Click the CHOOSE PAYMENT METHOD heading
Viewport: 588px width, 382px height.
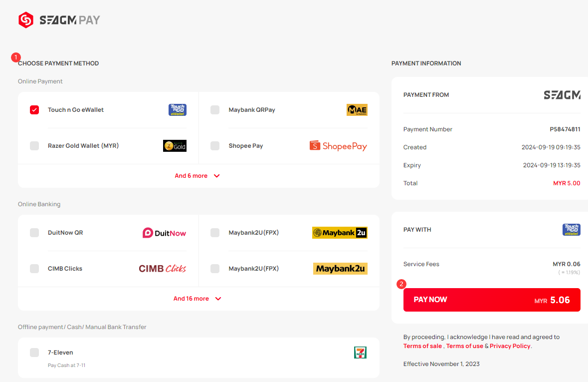[x=58, y=63]
